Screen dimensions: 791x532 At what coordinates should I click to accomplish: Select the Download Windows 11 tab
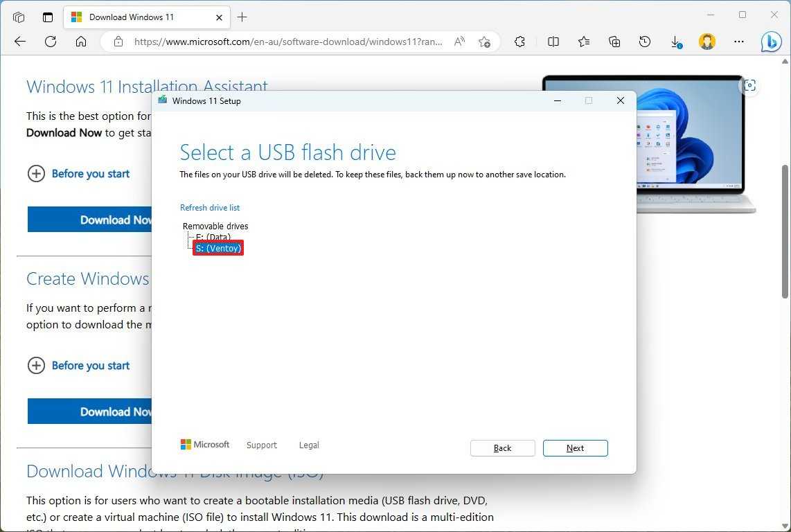147,17
